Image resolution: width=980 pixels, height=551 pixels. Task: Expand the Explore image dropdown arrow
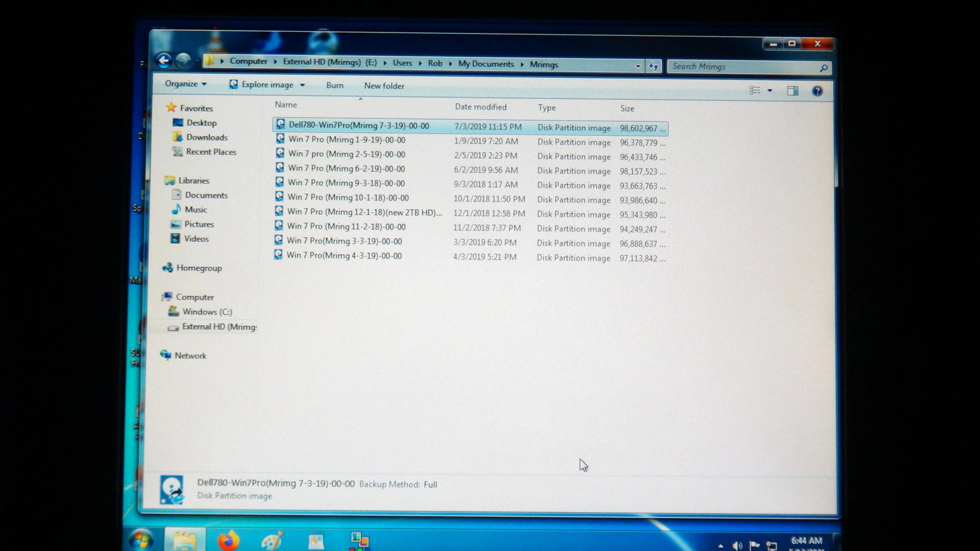[302, 85]
